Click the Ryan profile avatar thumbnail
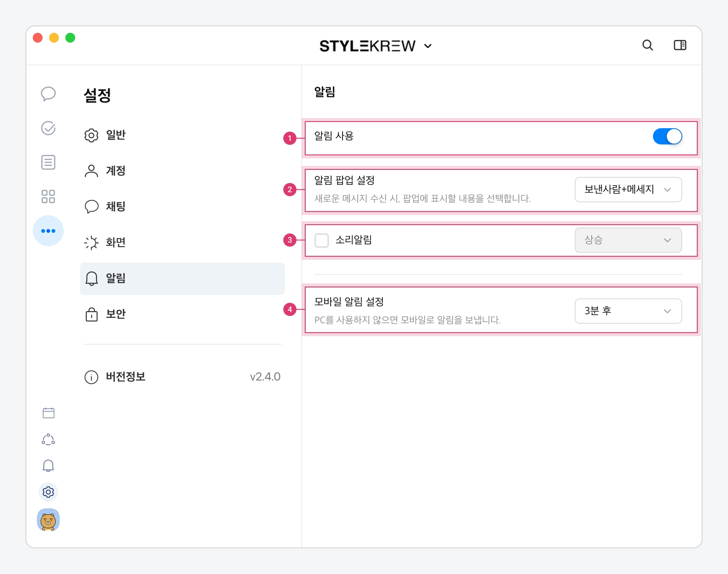This screenshot has height=574, width=728. pos(48,520)
